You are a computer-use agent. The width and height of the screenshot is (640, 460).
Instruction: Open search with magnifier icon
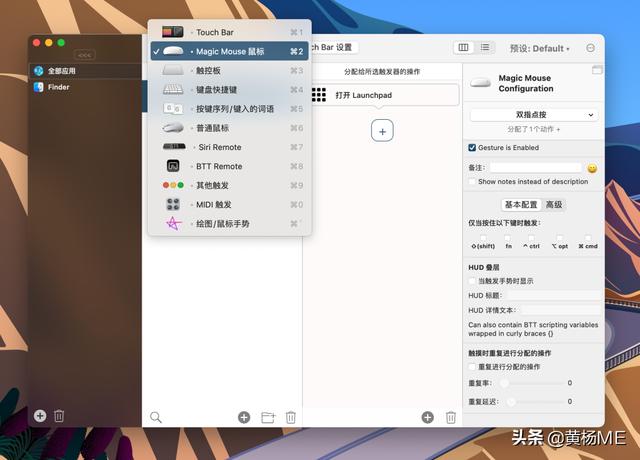click(x=156, y=417)
